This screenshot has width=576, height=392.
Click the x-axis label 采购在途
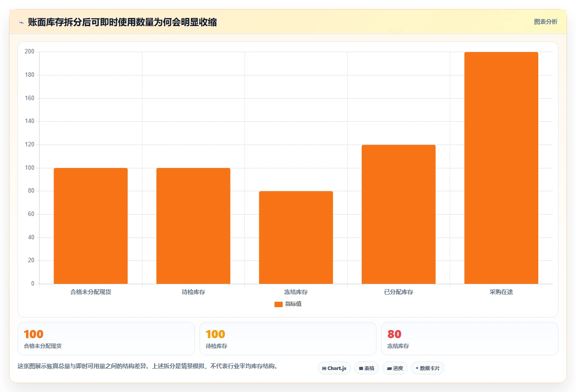click(501, 292)
